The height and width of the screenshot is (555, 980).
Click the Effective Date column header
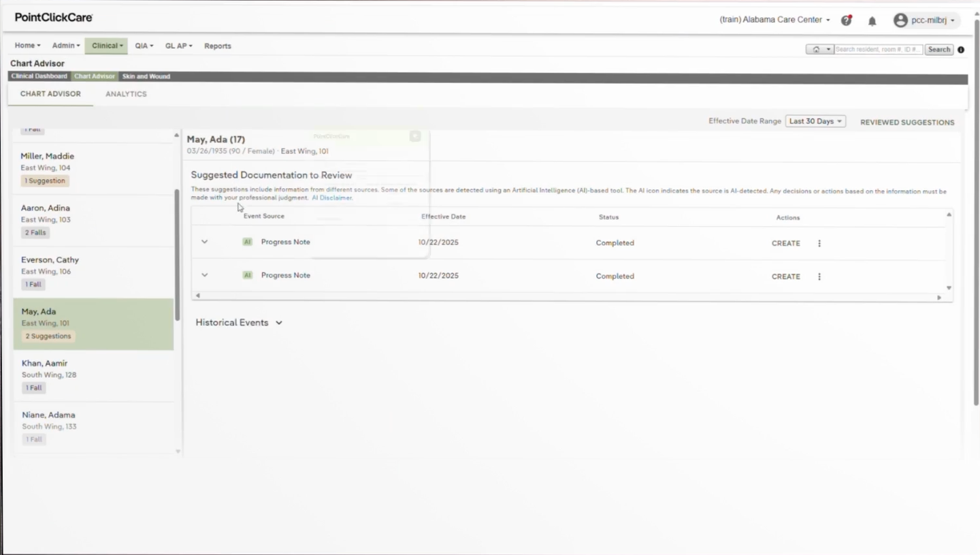pyautogui.click(x=443, y=217)
